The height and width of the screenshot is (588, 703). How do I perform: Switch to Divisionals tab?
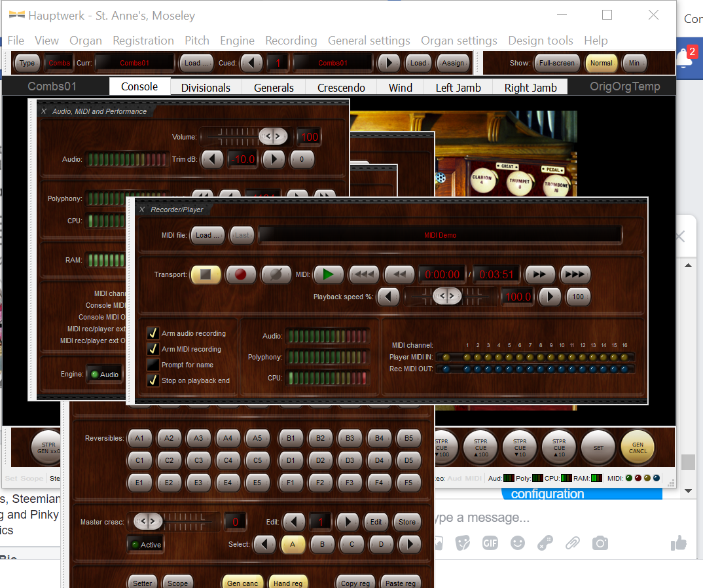pyautogui.click(x=206, y=88)
